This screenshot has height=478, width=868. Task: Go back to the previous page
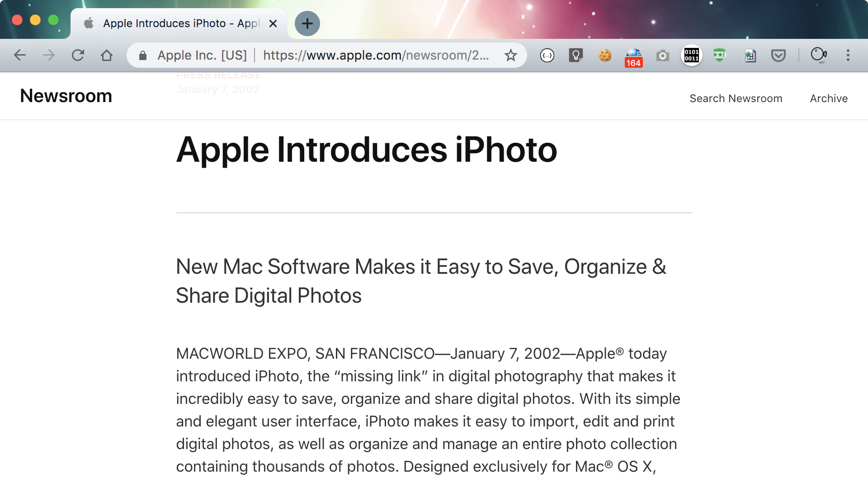(20, 55)
